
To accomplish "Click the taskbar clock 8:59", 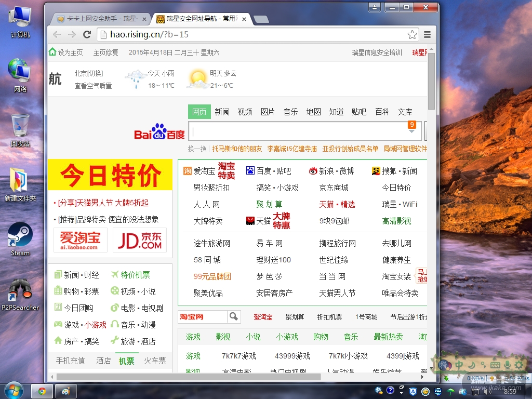I will tap(510, 392).
